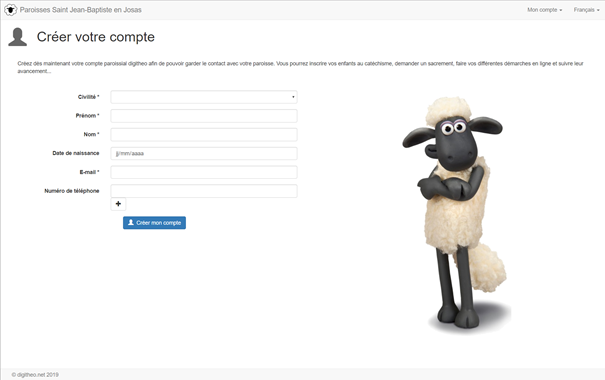Image resolution: width=605 pixels, height=380 pixels.
Task: Click the Nom label
Action: pos(91,135)
